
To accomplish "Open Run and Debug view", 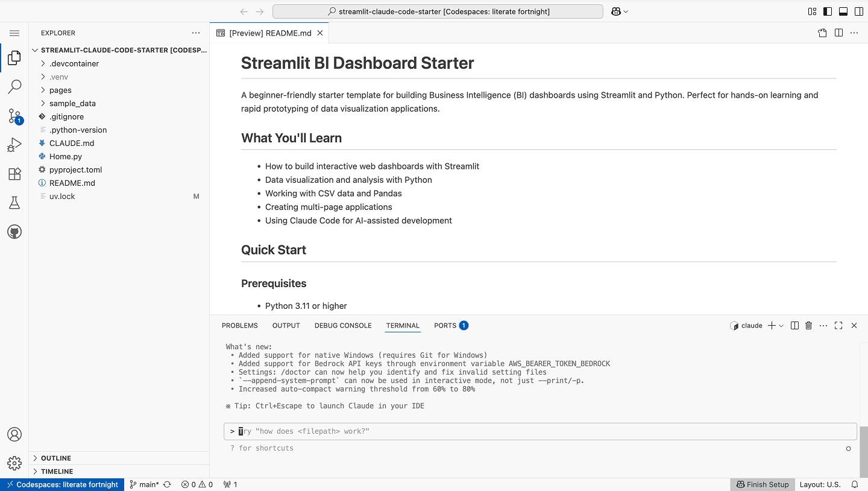I will click(14, 145).
